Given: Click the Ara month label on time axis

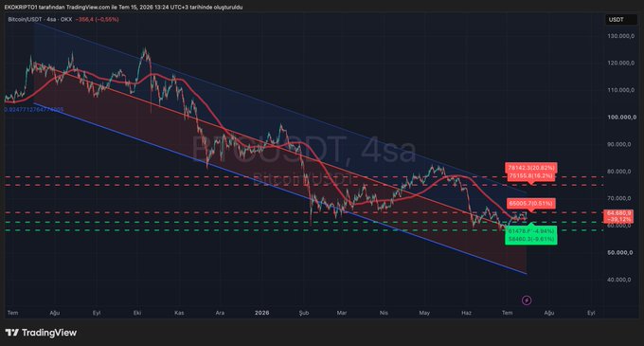Looking at the screenshot, I should click(x=220, y=313).
